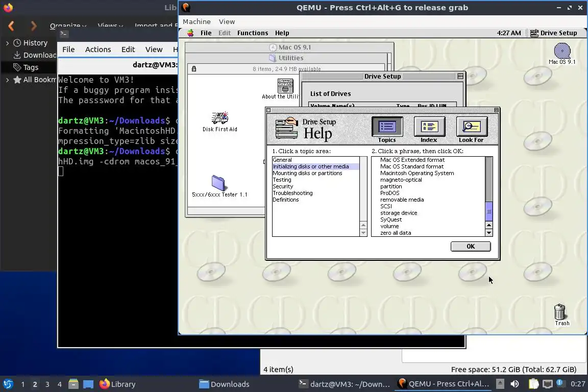Click the phrase list scrollbar thumb
This screenshot has height=392, width=588.
click(488, 211)
